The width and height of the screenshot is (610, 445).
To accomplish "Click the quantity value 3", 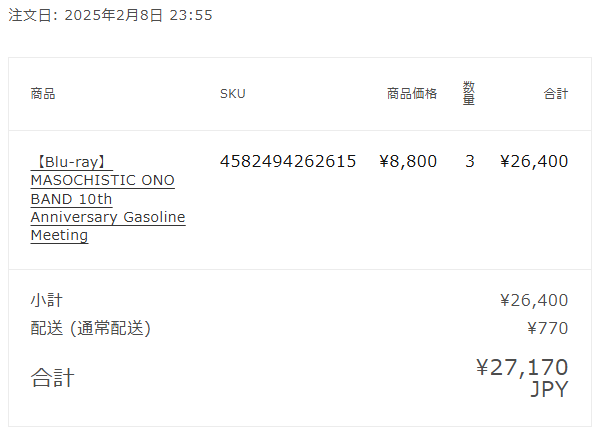I will [x=470, y=161].
